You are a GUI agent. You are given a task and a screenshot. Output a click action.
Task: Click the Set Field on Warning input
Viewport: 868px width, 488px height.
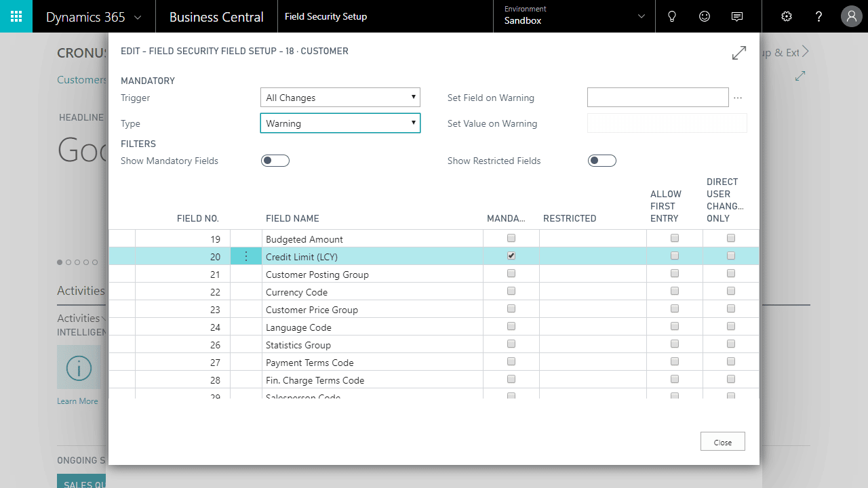pyautogui.click(x=658, y=98)
